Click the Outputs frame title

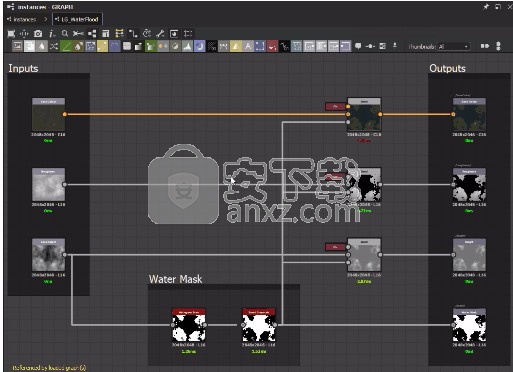447,68
